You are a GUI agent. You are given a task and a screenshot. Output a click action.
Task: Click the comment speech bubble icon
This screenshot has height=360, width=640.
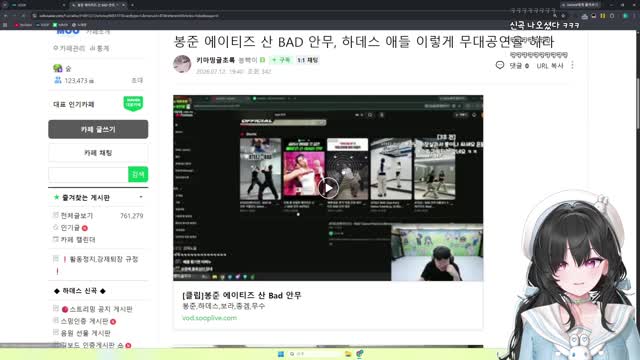click(x=500, y=65)
